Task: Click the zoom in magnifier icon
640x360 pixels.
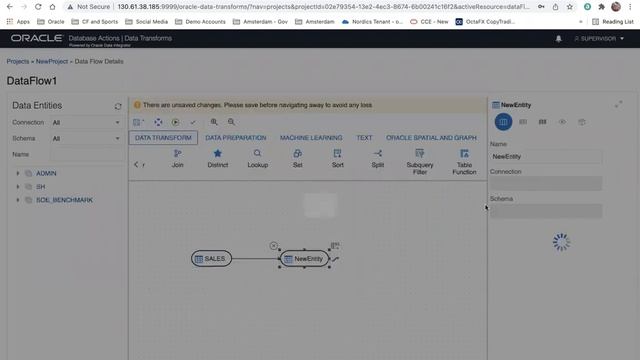Action: pyautogui.click(x=214, y=122)
